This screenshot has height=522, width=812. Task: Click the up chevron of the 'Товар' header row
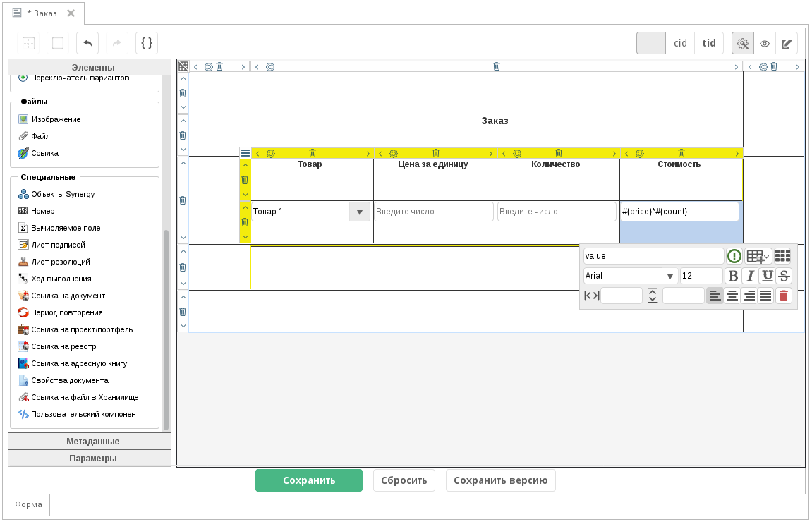coord(246,165)
